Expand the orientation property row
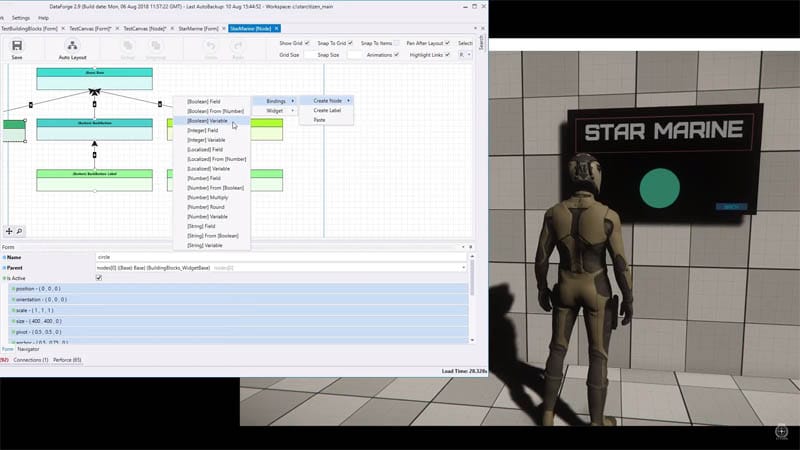 click(x=239, y=299)
